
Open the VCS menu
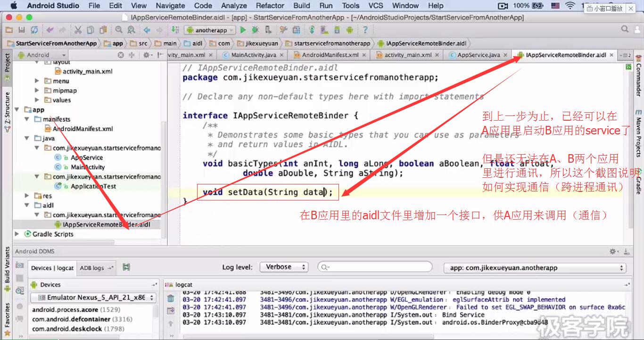pyautogui.click(x=376, y=6)
